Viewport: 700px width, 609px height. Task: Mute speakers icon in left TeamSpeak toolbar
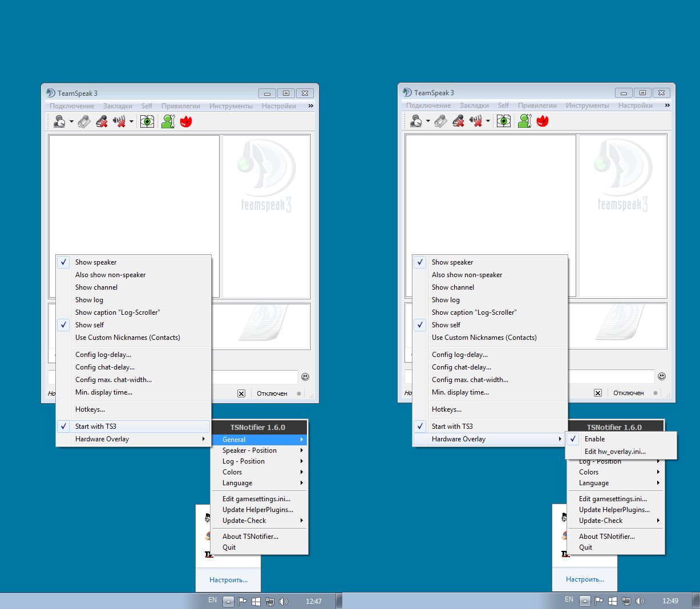pyautogui.click(x=119, y=121)
